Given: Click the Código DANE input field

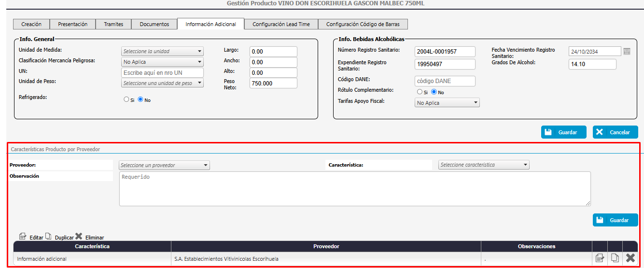Looking at the screenshot, I should [x=445, y=81].
